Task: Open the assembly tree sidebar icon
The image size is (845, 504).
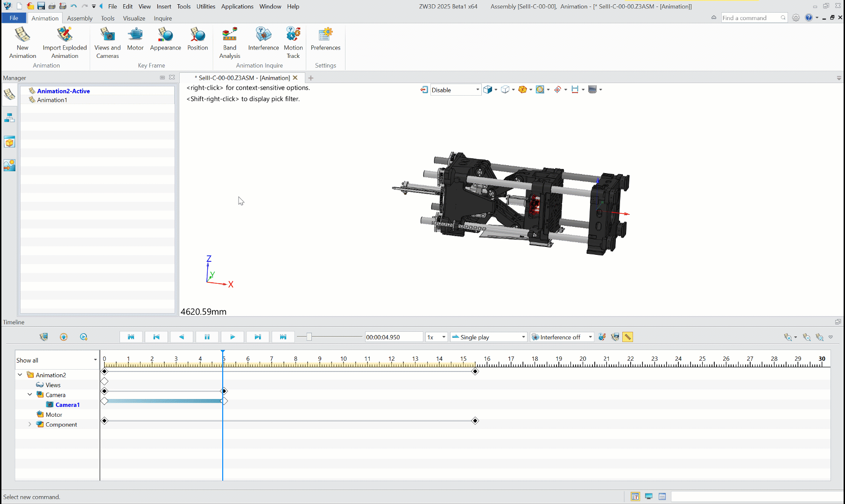Action: tap(9, 118)
